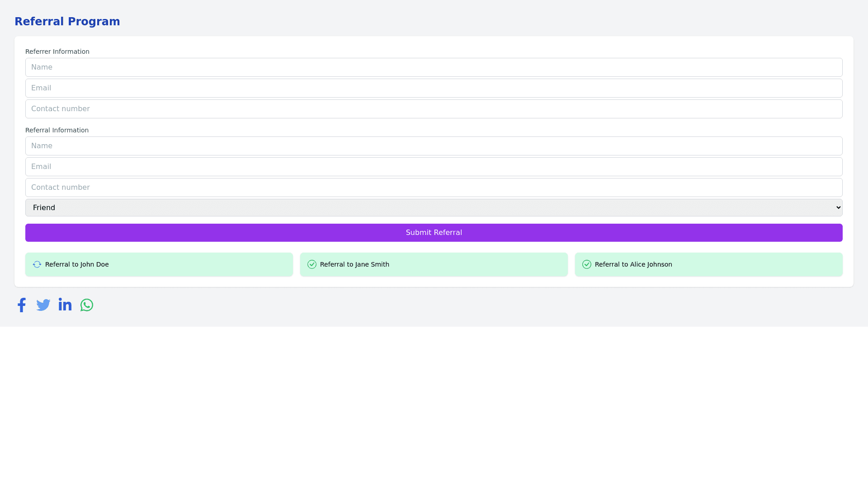Focus the Referrer Name field
This screenshot has height=488, width=868.
point(434,67)
